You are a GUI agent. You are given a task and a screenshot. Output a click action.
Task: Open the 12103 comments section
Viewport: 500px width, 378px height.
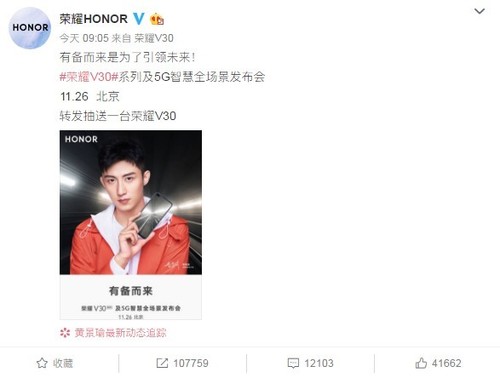(x=310, y=363)
